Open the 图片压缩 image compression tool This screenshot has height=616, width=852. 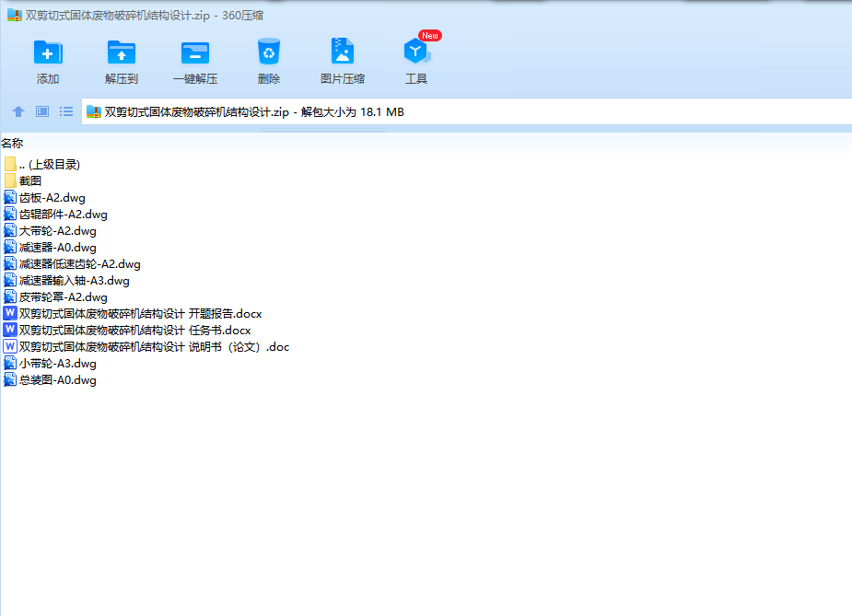pos(343,51)
